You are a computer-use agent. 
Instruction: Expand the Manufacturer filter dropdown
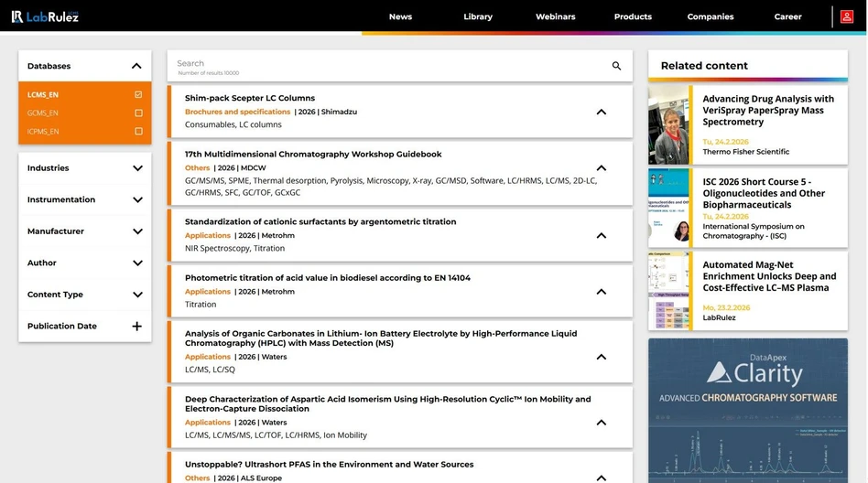pos(137,231)
